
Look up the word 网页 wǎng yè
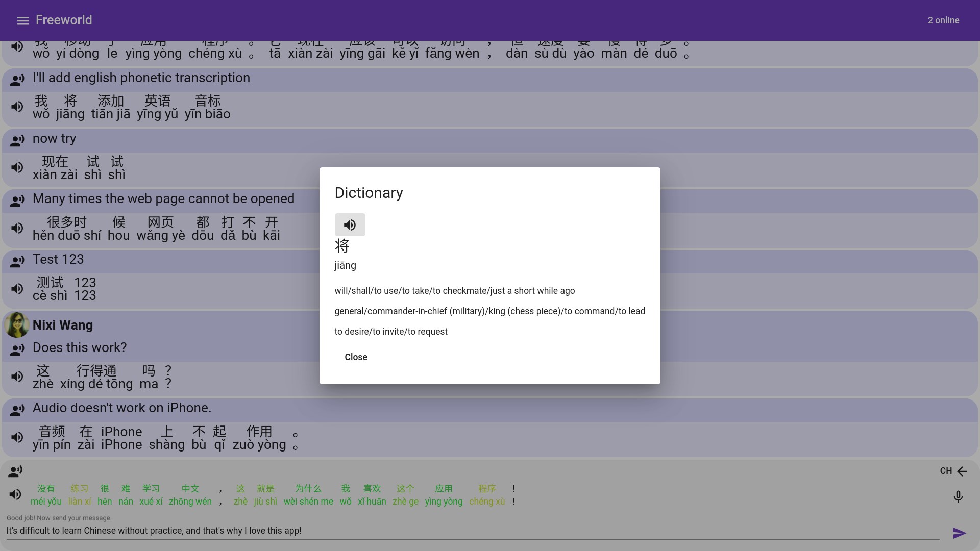click(160, 229)
